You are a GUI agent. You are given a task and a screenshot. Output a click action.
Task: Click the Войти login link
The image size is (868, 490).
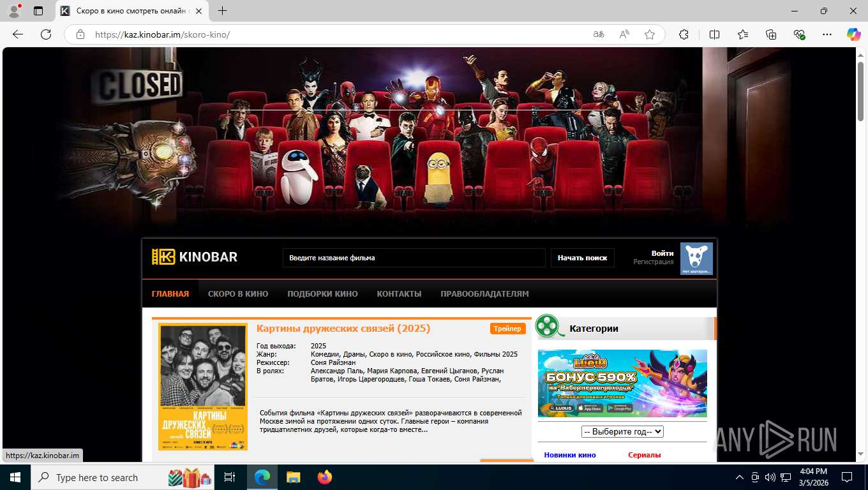click(x=662, y=253)
